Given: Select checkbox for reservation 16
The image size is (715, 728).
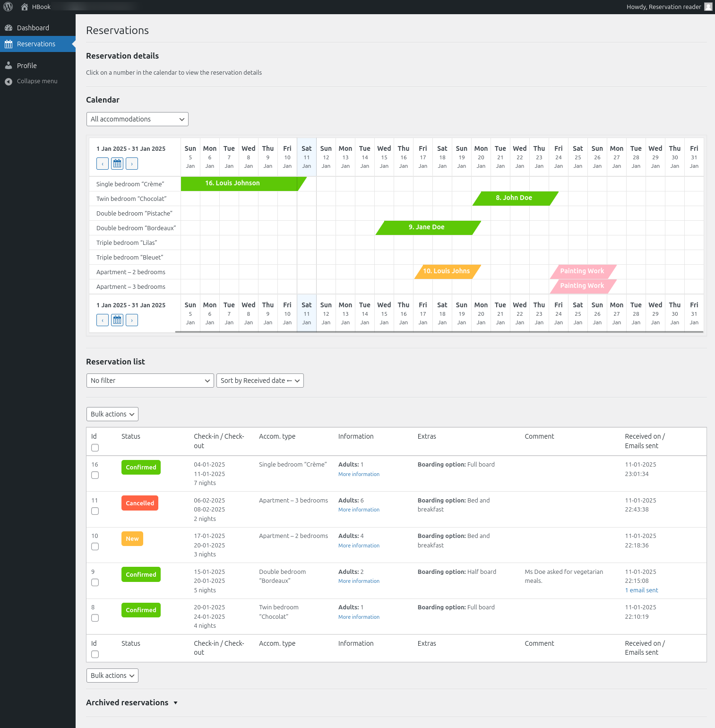Looking at the screenshot, I should coord(95,475).
